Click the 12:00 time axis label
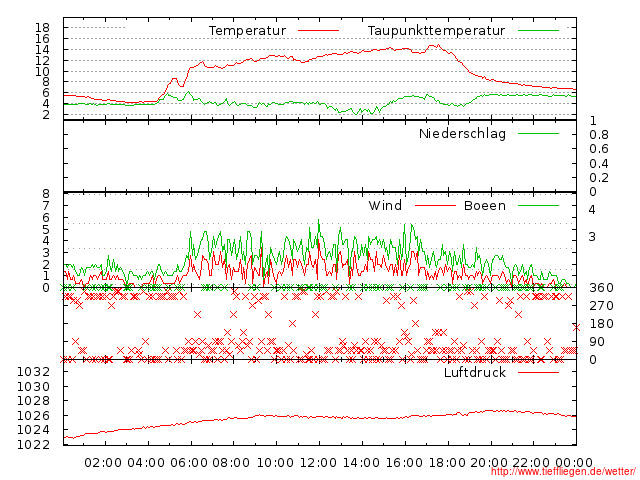Image resolution: width=640 pixels, height=480 pixels. click(x=318, y=463)
